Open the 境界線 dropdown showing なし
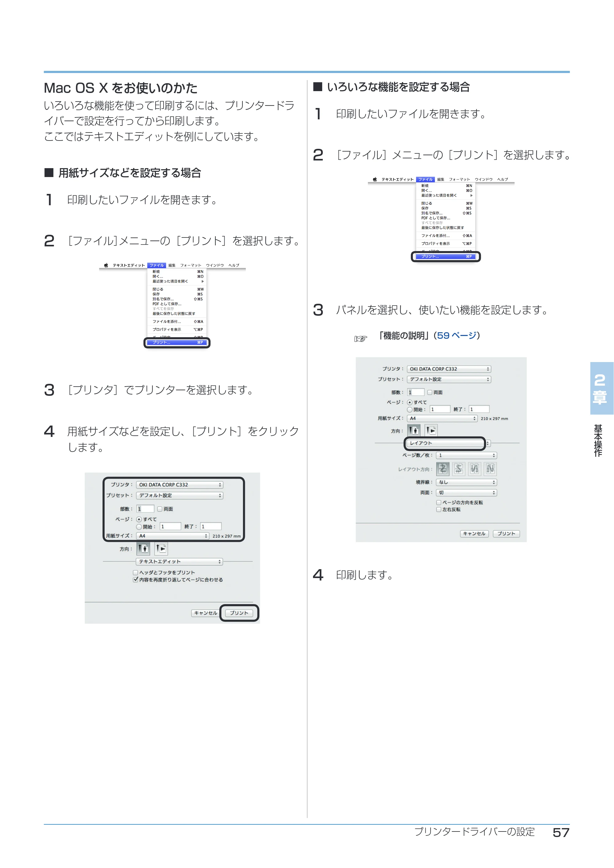Screen dimensions: 614x868 (466, 482)
